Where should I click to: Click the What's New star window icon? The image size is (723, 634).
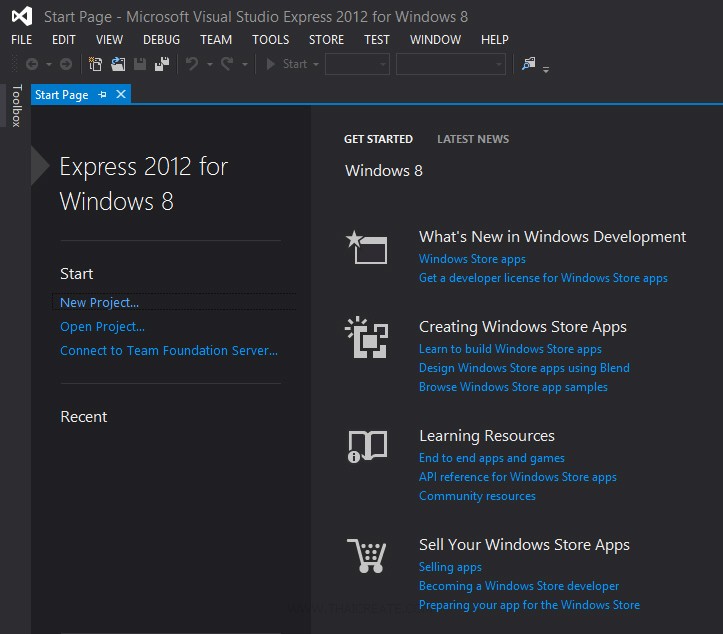coord(367,247)
